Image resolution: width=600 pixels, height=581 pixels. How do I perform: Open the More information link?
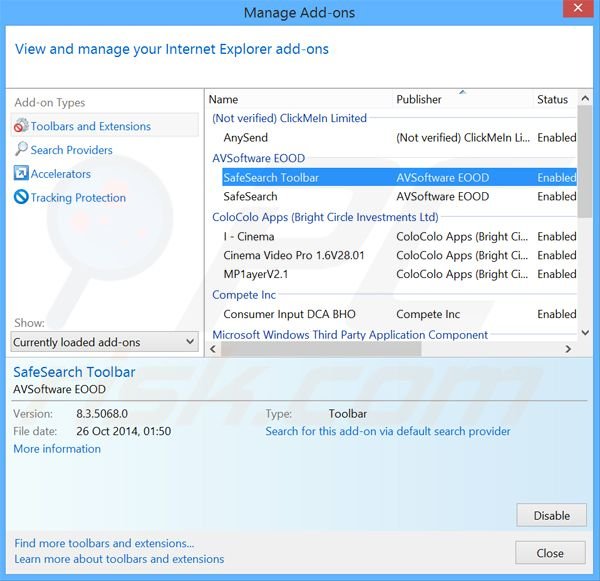click(x=57, y=449)
